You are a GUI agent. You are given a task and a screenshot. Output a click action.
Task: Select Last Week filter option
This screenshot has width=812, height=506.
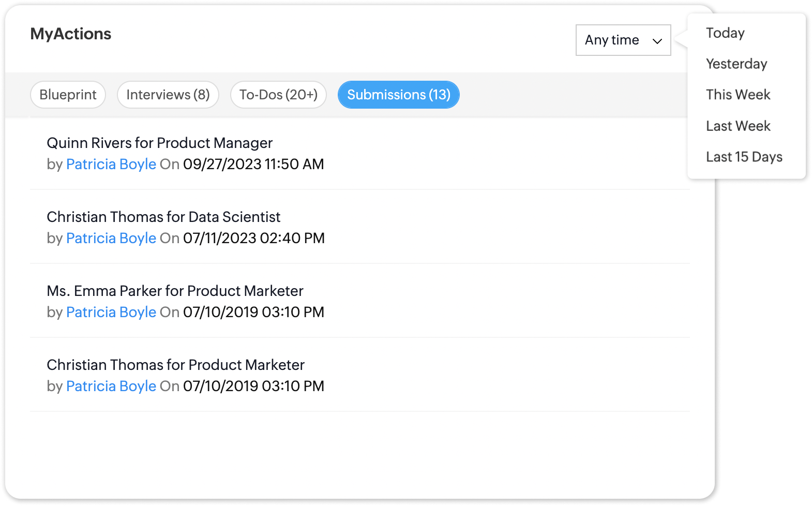pyautogui.click(x=738, y=126)
